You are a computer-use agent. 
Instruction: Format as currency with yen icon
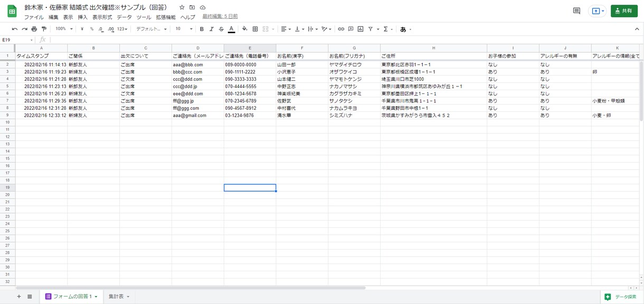coord(82,29)
